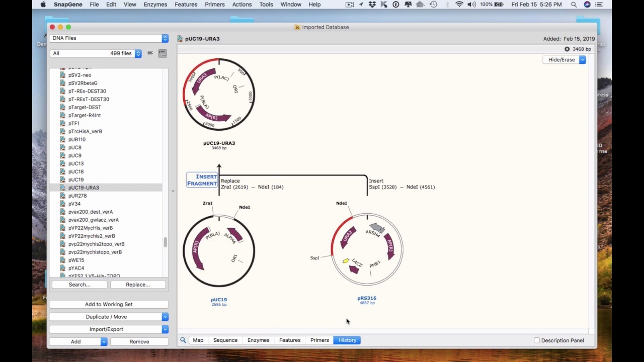Switch to the Sequence tab
Image resolution: width=644 pixels, height=362 pixels.
(x=225, y=340)
